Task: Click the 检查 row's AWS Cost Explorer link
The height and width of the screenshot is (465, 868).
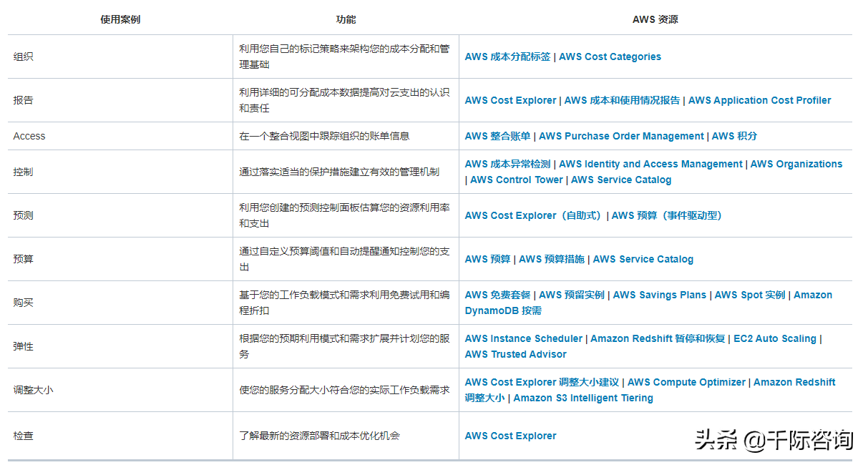Action: (510, 436)
